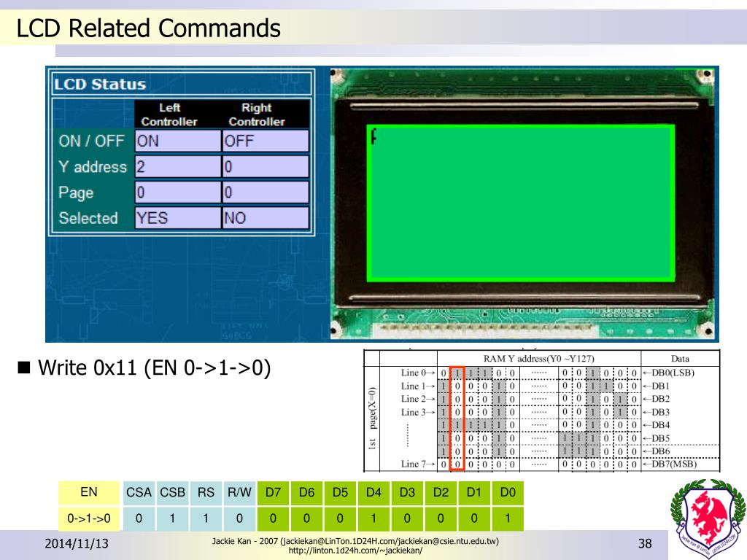Screen dimensions: 747x560
Task: Click the slide number 38
Action: tap(645, 543)
